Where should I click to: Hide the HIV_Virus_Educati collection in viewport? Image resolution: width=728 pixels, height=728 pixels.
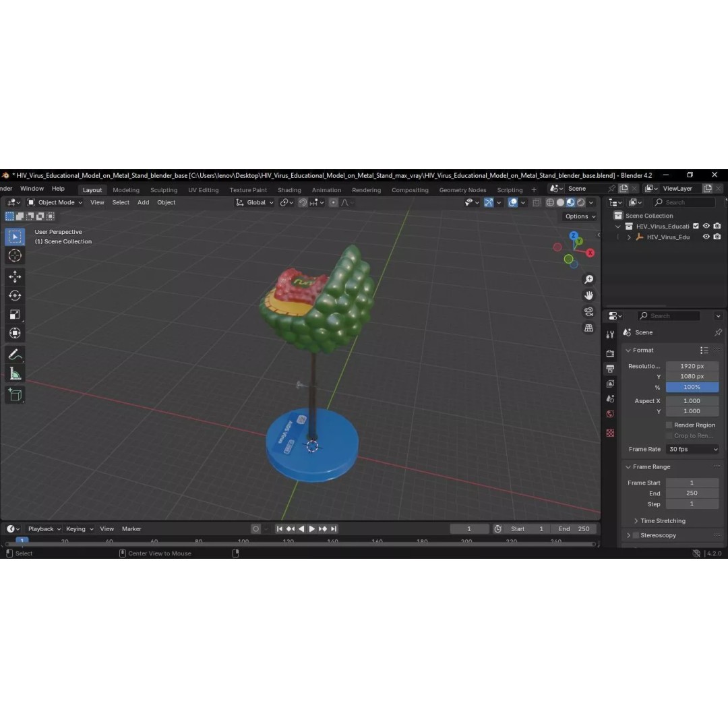coord(706,226)
